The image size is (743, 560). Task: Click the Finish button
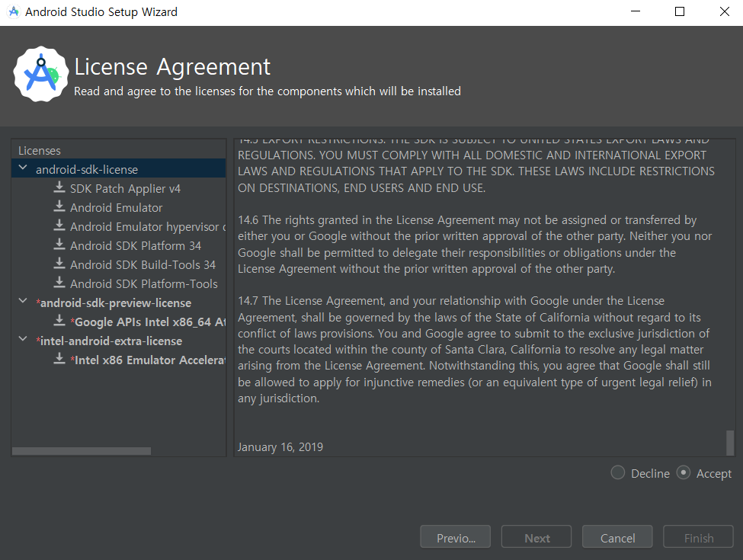(x=699, y=537)
